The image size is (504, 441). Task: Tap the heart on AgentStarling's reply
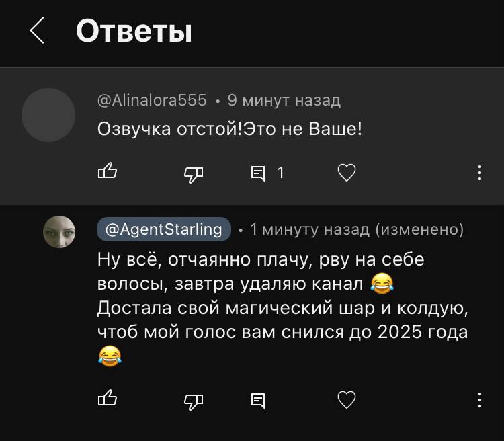tap(346, 401)
